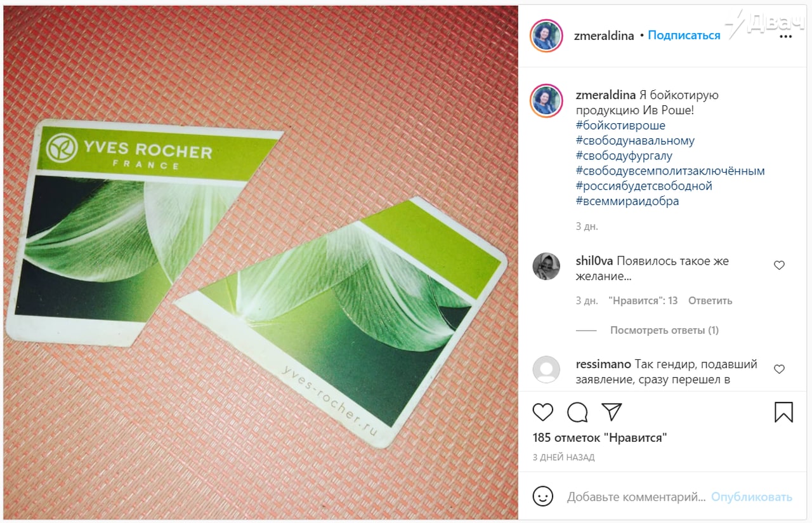Open zmeraldina profile avatar in header

(x=546, y=36)
